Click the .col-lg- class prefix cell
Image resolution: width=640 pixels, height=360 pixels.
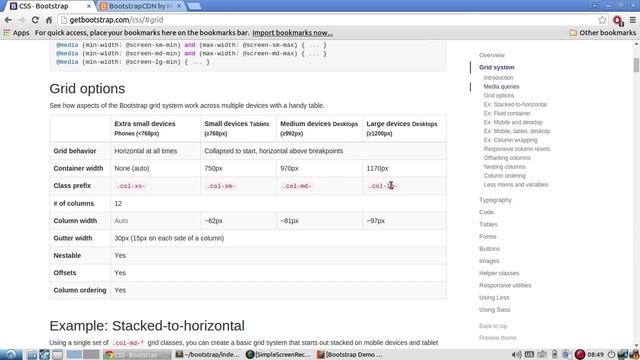[x=383, y=186]
